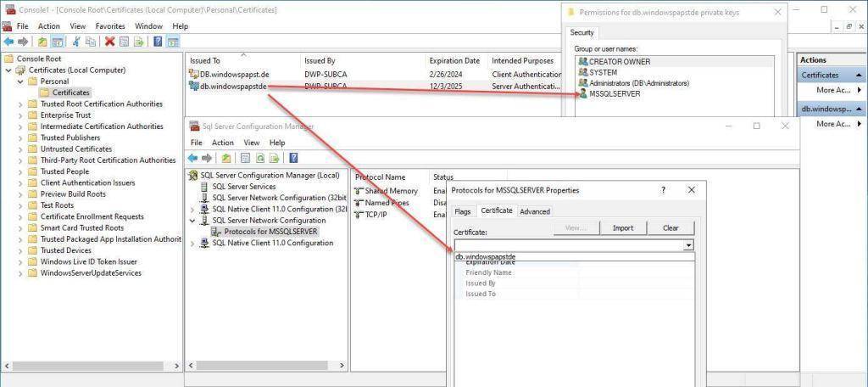Expand the Enterprise Trust node
The height and width of the screenshot is (387, 868).
point(20,115)
